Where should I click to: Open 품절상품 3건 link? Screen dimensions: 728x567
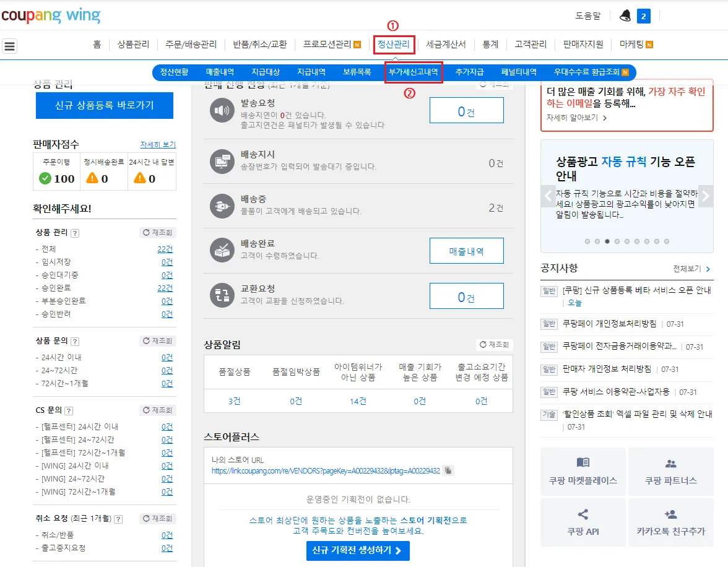[235, 401]
